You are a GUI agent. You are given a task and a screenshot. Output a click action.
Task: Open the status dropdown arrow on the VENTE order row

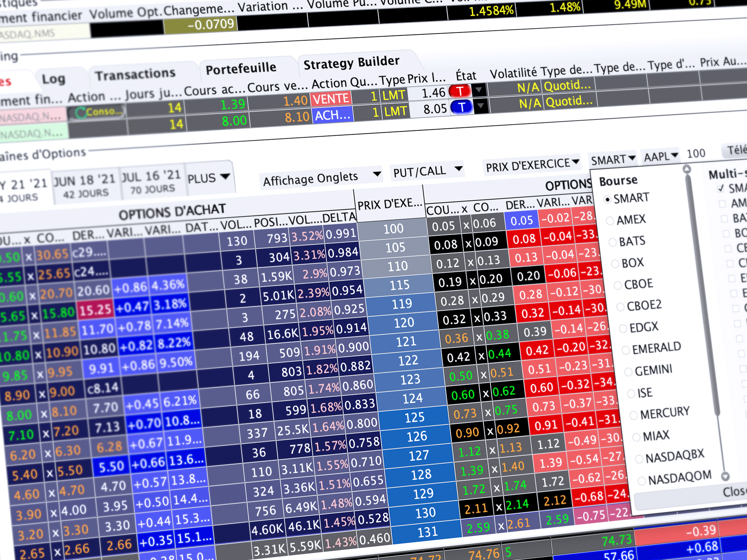[479, 90]
